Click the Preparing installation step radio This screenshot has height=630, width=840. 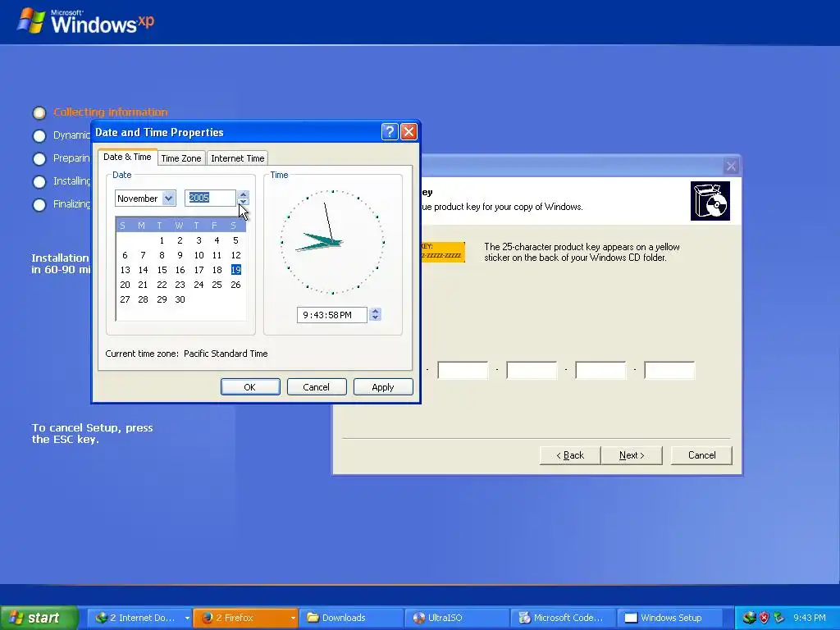tap(39, 158)
